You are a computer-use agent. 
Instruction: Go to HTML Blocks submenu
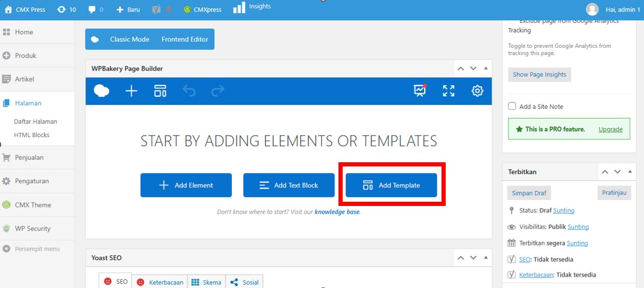(x=32, y=135)
